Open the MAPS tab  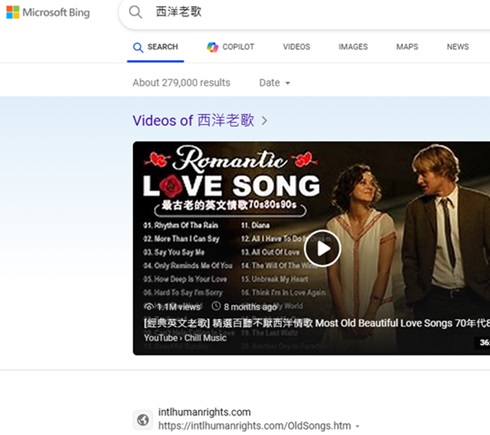pyautogui.click(x=407, y=47)
